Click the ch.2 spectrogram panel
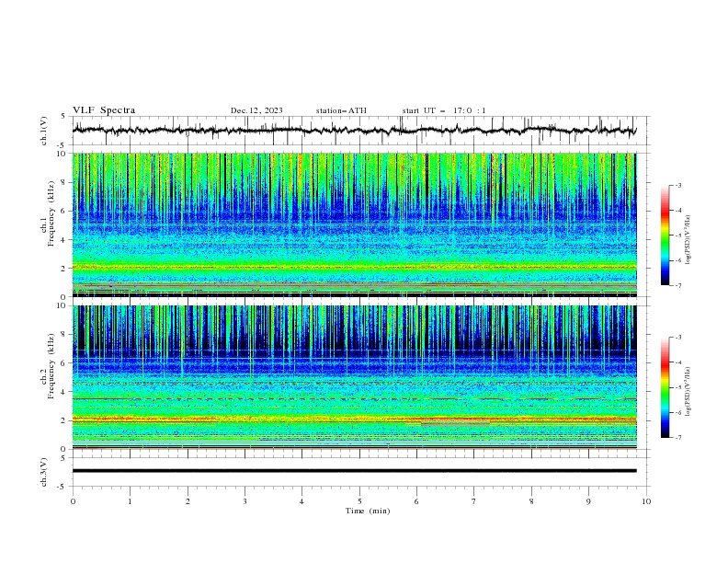The width and height of the screenshot is (728, 563). tap(354, 377)
